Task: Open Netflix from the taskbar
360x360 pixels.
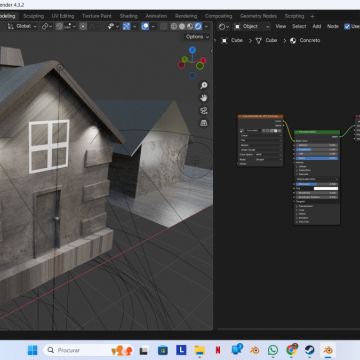Action: tap(218, 350)
